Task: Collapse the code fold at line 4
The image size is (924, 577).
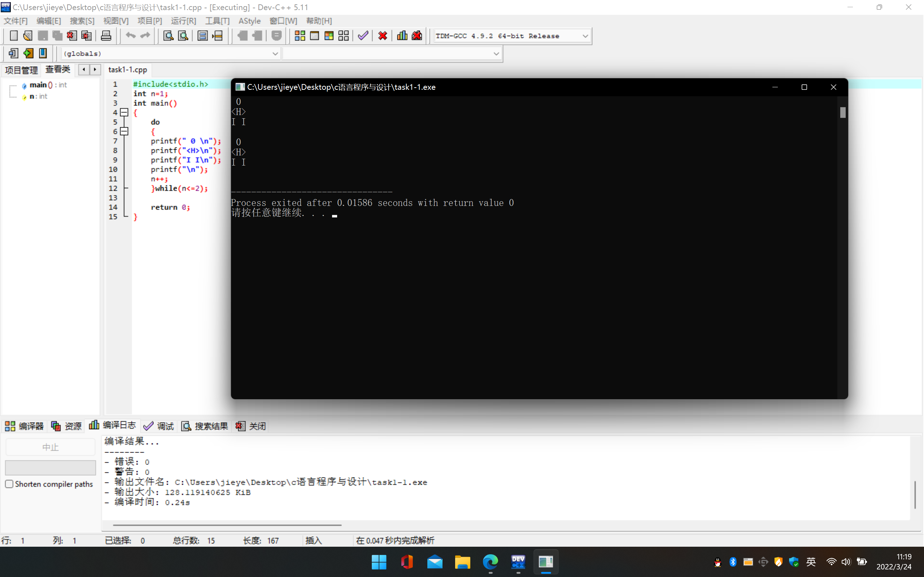Action: (x=124, y=112)
